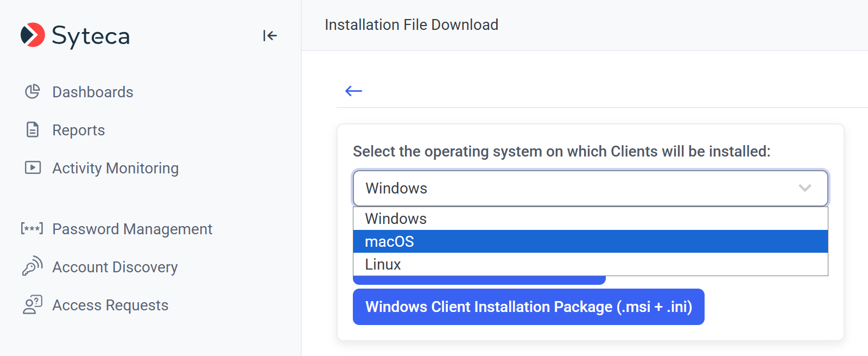Viewport: 868px width, 356px height.
Task: Click the partially hidden blue button below the list
Action: coord(479,280)
